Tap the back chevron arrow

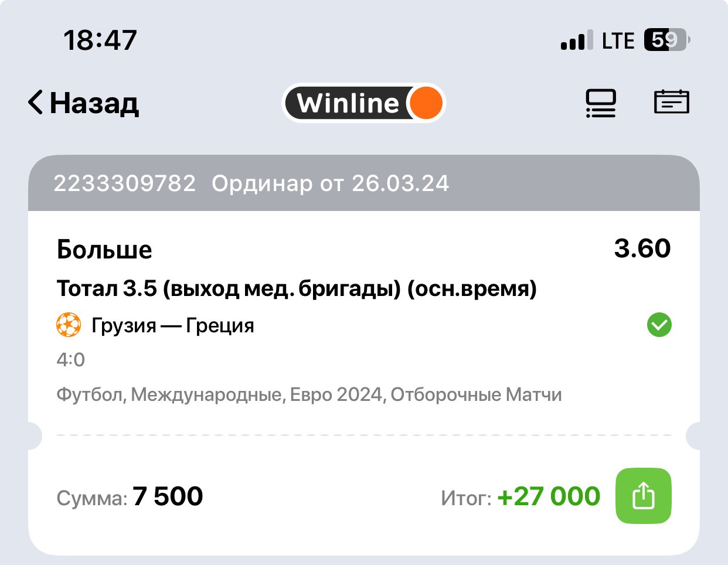[x=36, y=103]
